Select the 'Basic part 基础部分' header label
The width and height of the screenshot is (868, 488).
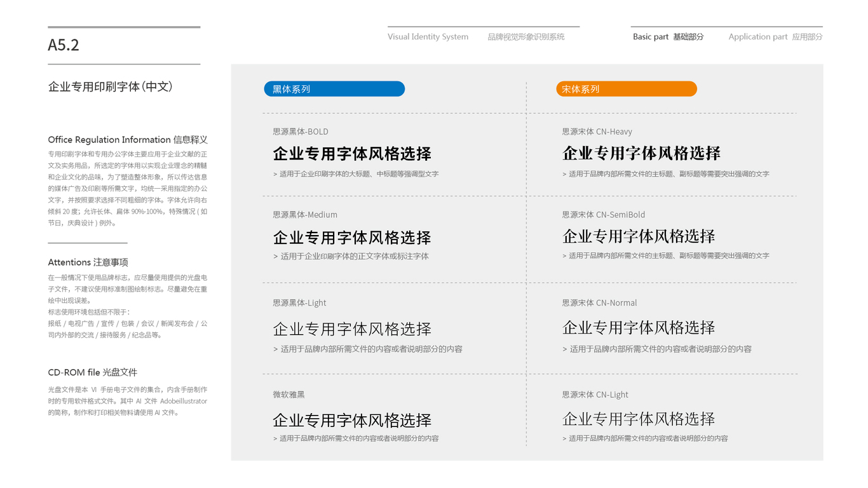668,37
